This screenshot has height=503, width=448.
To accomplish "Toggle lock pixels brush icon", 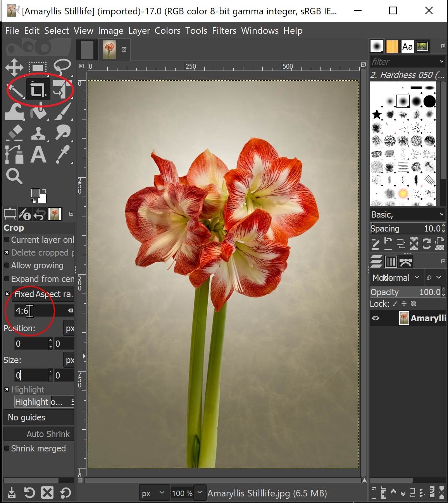I will pyautogui.click(x=395, y=304).
